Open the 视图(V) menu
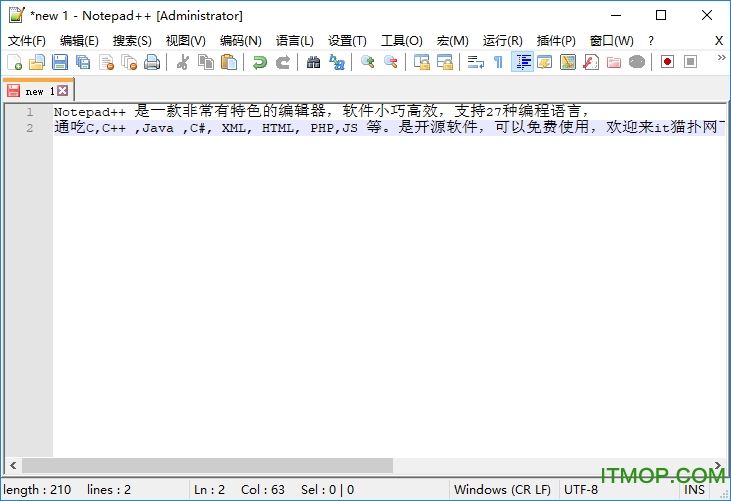 click(x=186, y=41)
